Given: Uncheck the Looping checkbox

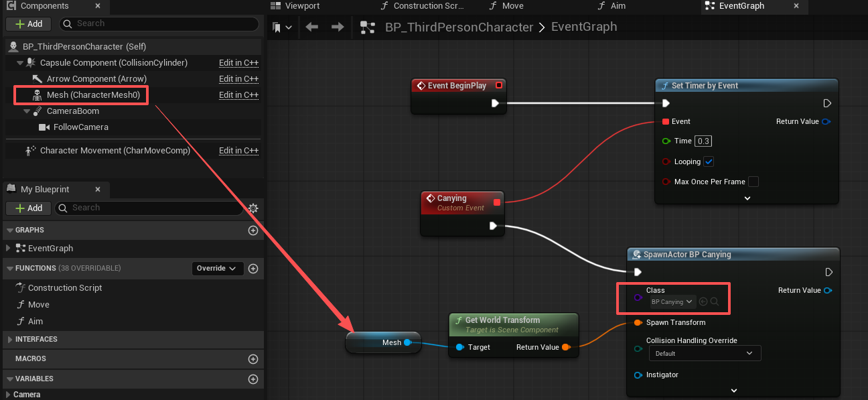Looking at the screenshot, I should point(709,161).
